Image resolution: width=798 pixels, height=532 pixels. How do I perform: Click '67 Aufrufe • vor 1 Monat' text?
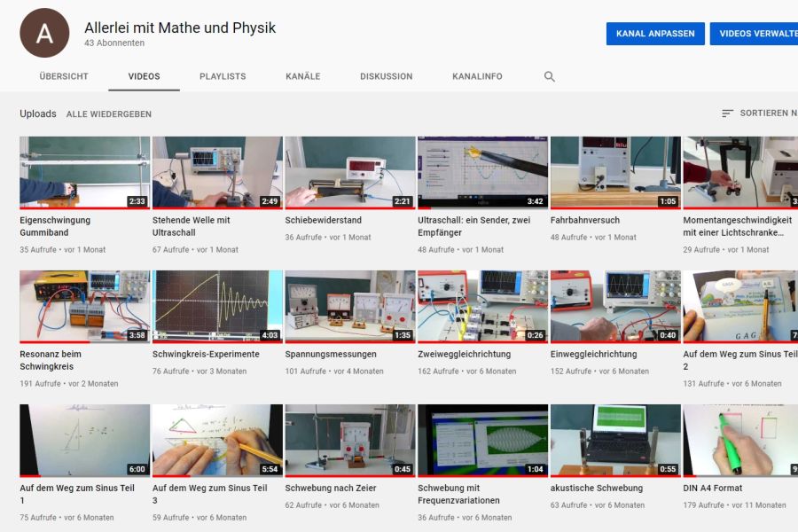tap(195, 250)
